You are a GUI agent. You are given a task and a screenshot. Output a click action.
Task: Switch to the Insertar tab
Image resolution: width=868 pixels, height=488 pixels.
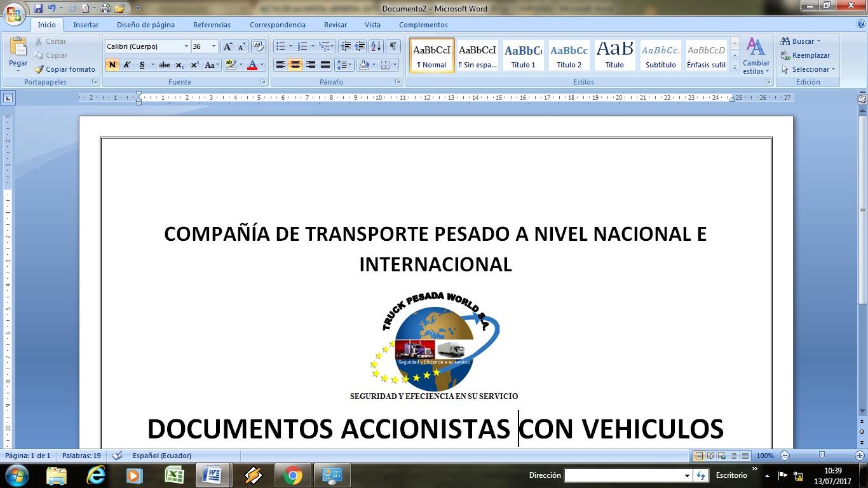[86, 25]
